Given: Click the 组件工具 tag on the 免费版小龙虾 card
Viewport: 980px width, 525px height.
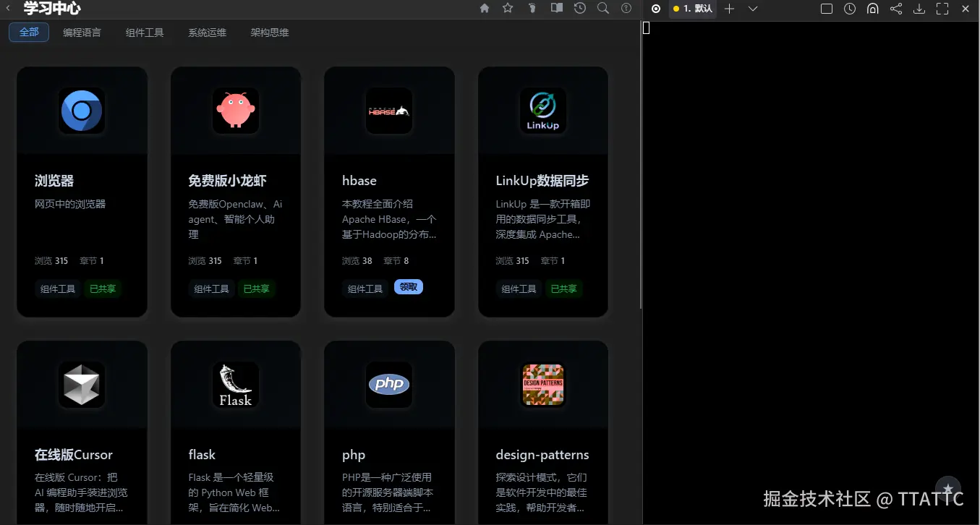Looking at the screenshot, I should 211,289.
